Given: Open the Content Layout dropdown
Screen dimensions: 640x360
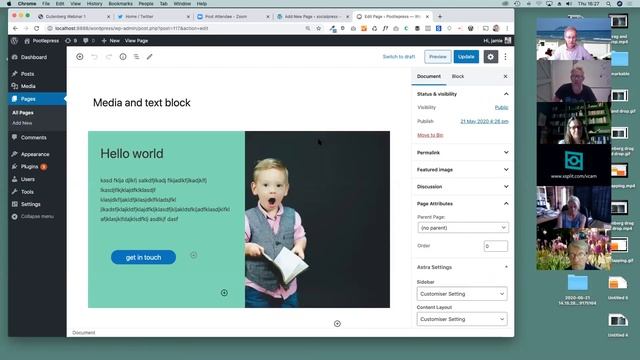Looking at the screenshot, I should (462, 319).
